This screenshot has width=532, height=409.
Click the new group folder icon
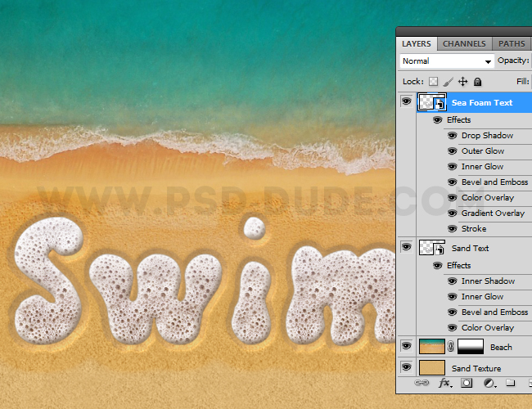tap(510, 383)
